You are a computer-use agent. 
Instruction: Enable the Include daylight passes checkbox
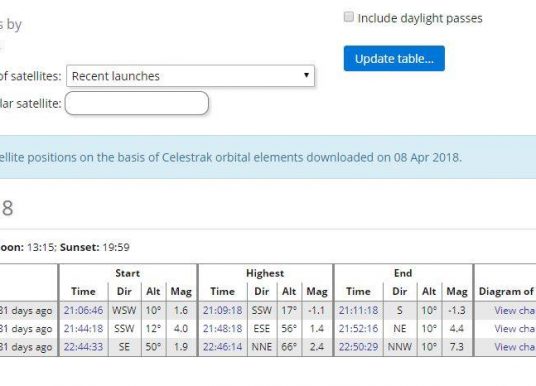click(349, 17)
